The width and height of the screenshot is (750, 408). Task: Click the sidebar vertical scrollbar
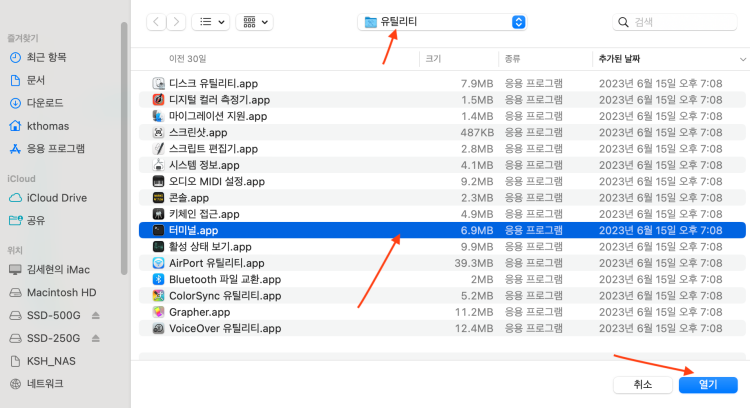pyautogui.click(x=124, y=148)
